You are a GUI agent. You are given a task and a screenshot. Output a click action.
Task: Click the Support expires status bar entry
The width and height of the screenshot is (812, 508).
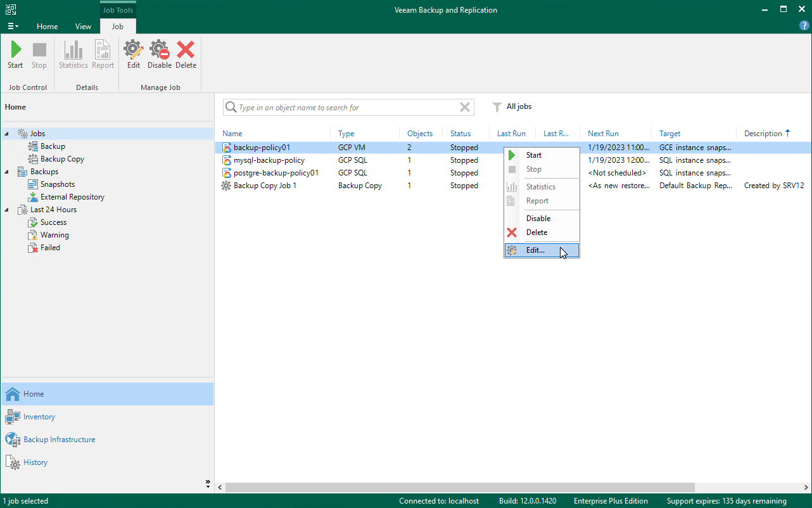coord(726,501)
